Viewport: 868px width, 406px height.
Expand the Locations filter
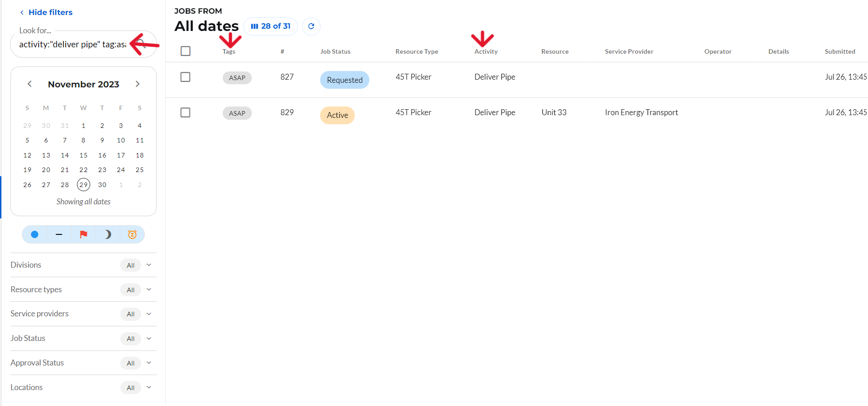pyautogui.click(x=83, y=387)
